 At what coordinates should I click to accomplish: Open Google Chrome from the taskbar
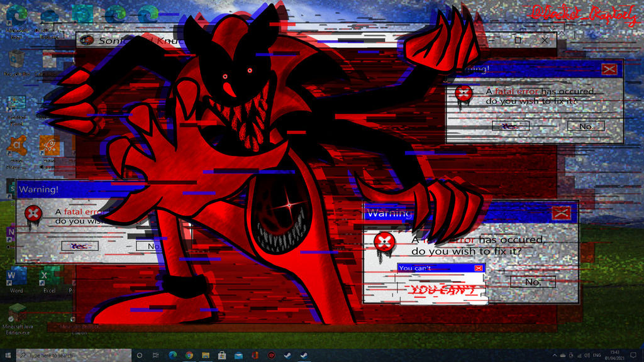pos(189,354)
